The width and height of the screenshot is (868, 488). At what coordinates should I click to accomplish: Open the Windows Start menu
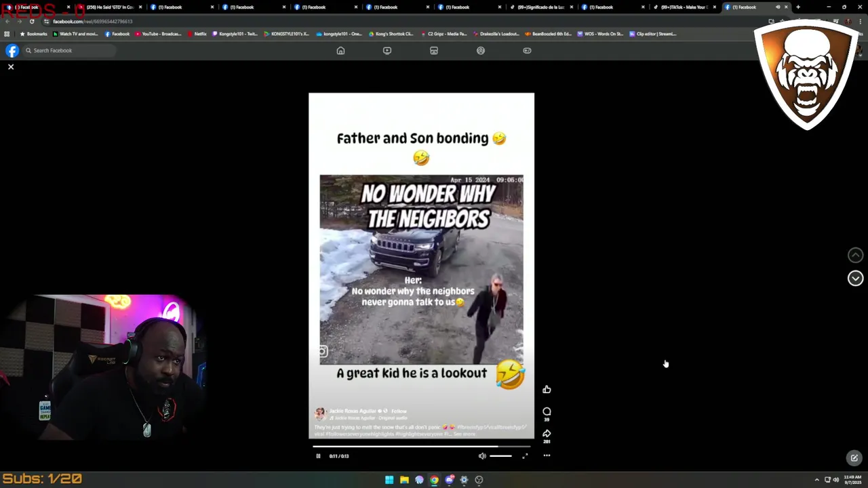389,480
